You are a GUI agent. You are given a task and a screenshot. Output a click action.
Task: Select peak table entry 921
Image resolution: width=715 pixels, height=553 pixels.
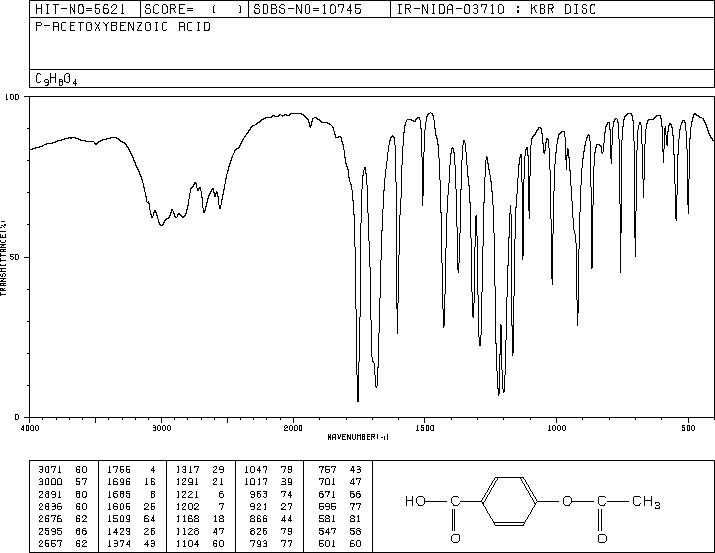(259, 506)
